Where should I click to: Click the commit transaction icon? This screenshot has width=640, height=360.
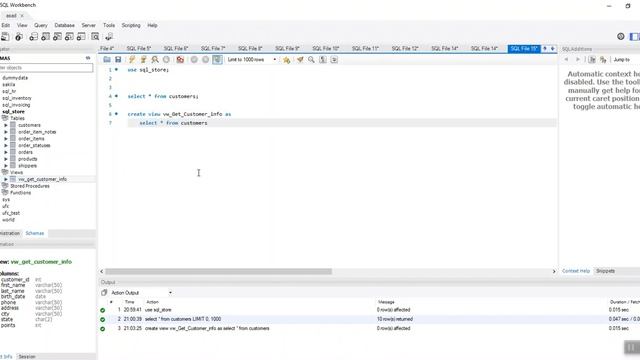194,60
